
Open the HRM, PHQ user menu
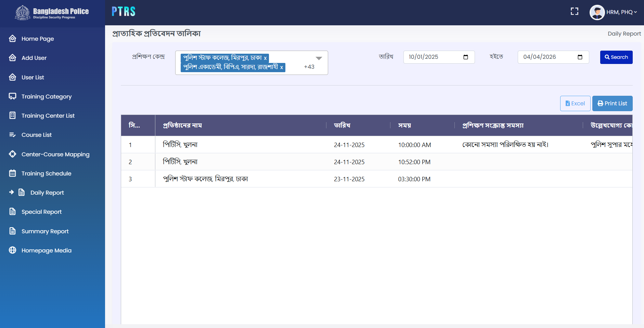coord(621,12)
